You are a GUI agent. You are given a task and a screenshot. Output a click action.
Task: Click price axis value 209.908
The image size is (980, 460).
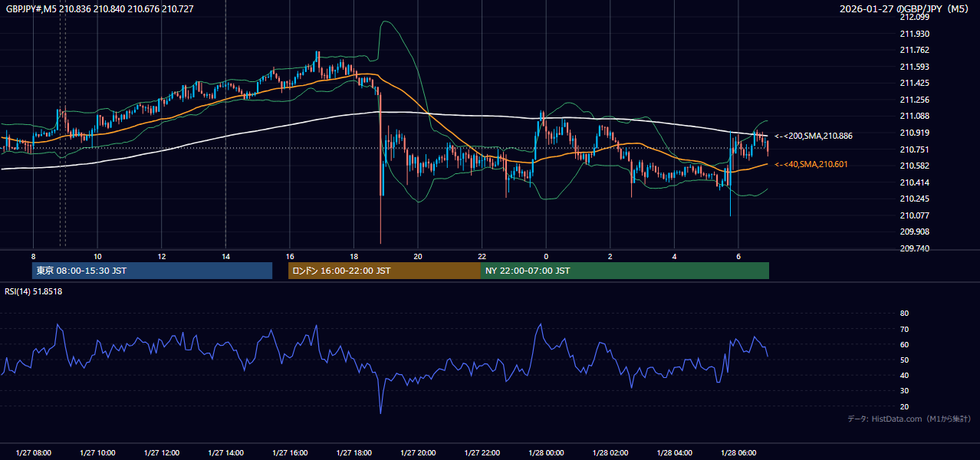(x=914, y=232)
